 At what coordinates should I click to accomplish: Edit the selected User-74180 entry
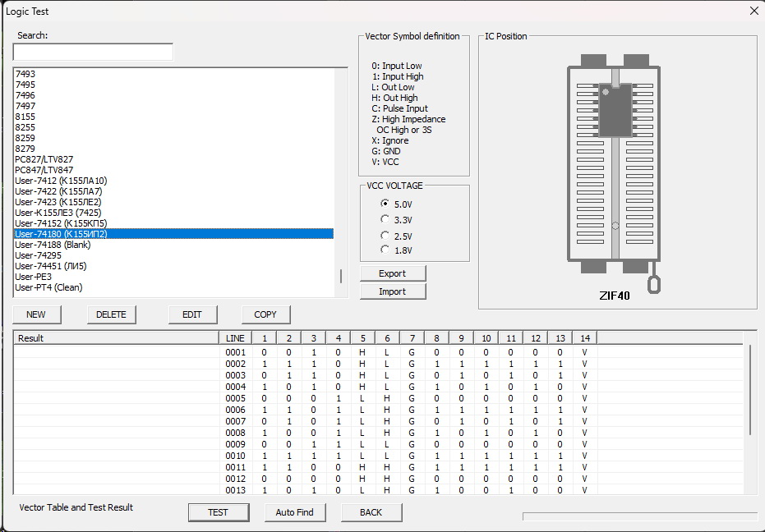click(x=191, y=314)
